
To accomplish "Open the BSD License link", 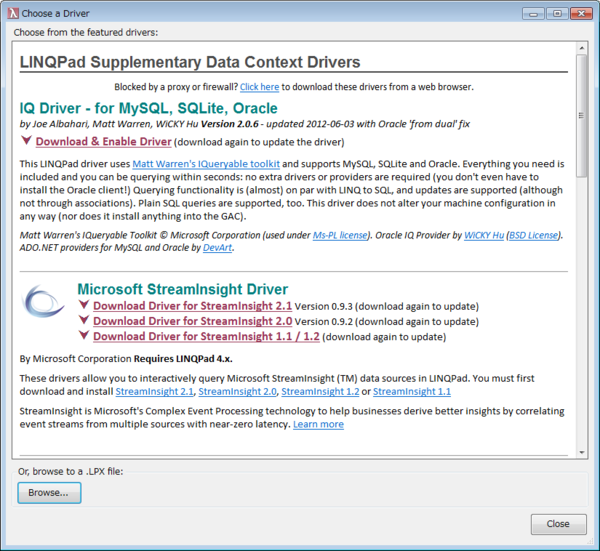I will 533,235.
